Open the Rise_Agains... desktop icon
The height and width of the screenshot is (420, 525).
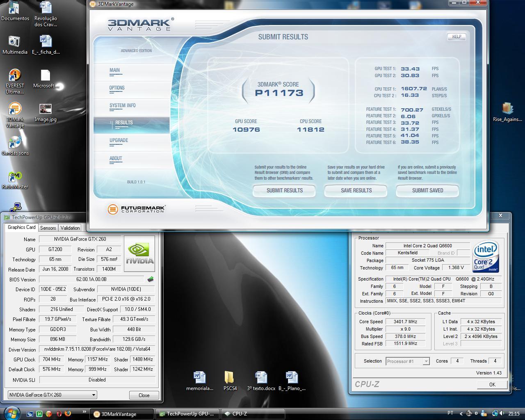point(507,112)
